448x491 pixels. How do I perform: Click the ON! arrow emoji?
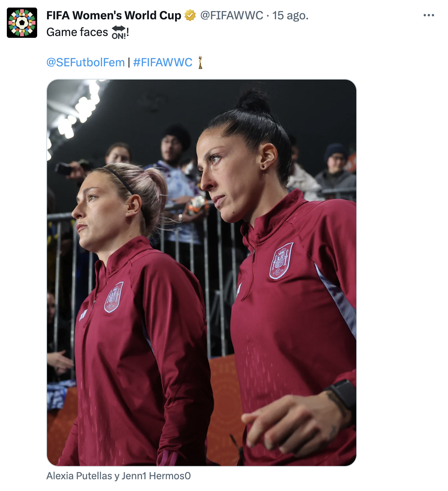coord(119,32)
